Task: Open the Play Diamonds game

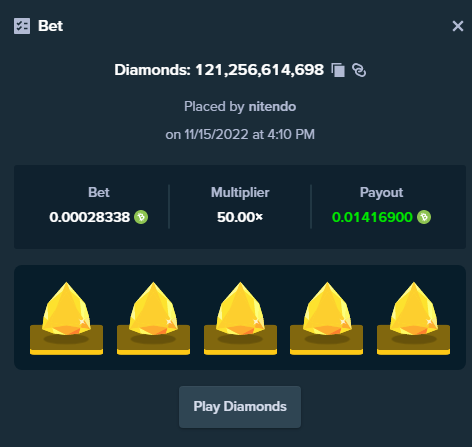Action: click(x=240, y=407)
